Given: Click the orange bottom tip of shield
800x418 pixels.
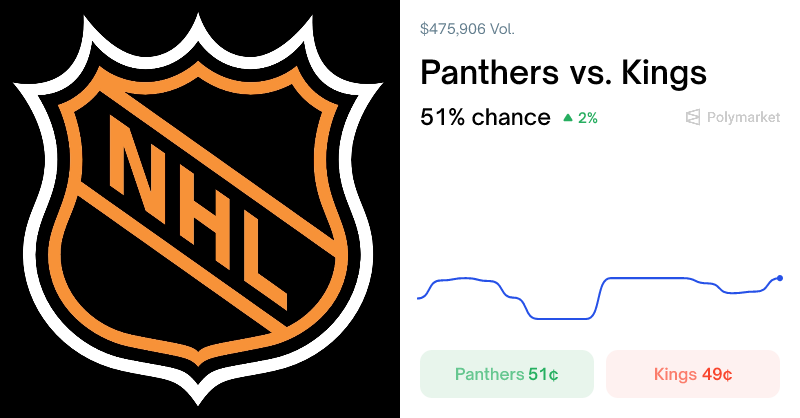Looking at the screenshot, I should tap(200, 362).
